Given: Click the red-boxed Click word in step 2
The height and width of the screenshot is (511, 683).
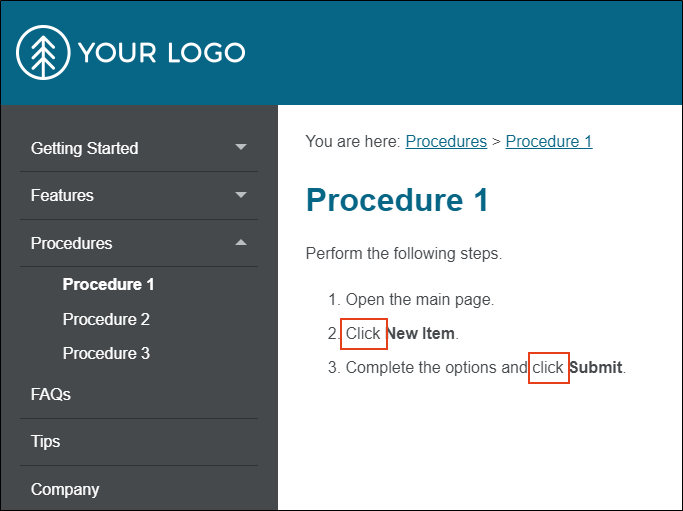Looking at the screenshot, I should click(363, 334).
